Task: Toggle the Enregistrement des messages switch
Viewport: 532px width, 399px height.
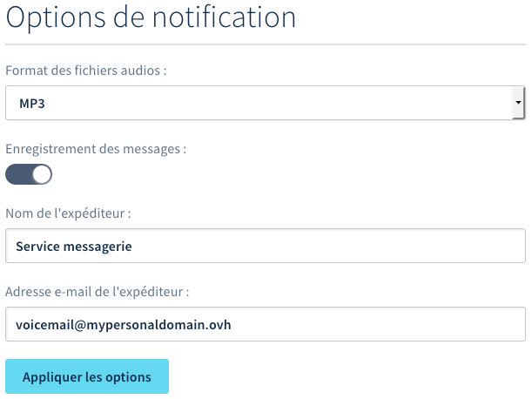Action: click(x=29, y=173)
